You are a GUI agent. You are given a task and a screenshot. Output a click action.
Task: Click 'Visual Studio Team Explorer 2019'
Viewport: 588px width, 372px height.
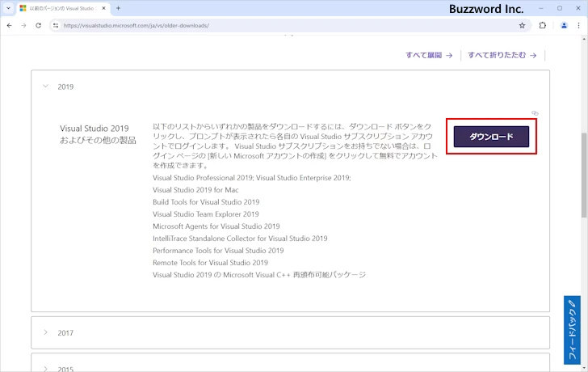coord(205,214)
